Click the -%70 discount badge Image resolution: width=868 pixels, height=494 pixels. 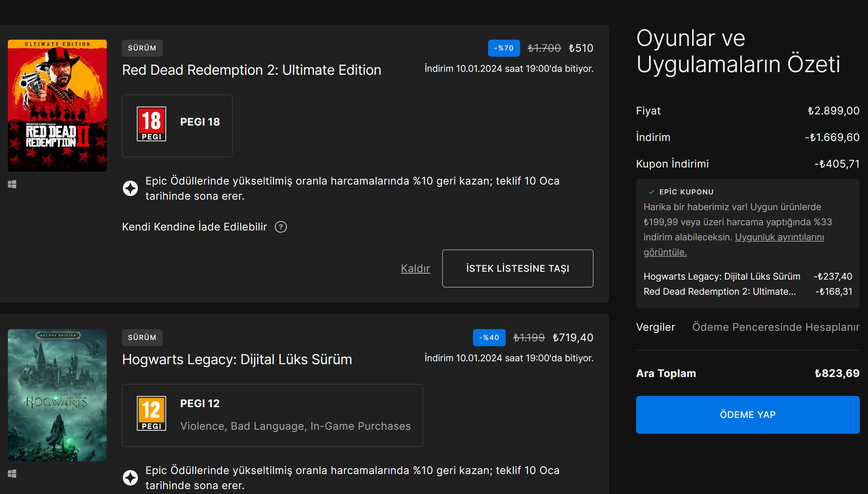pos(504,48)
